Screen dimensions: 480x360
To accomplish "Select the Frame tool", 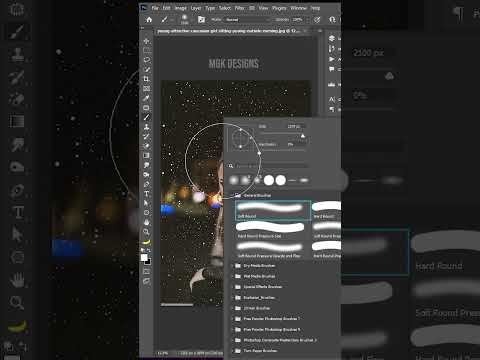I will pyautogui.click(x=147, y=89).
